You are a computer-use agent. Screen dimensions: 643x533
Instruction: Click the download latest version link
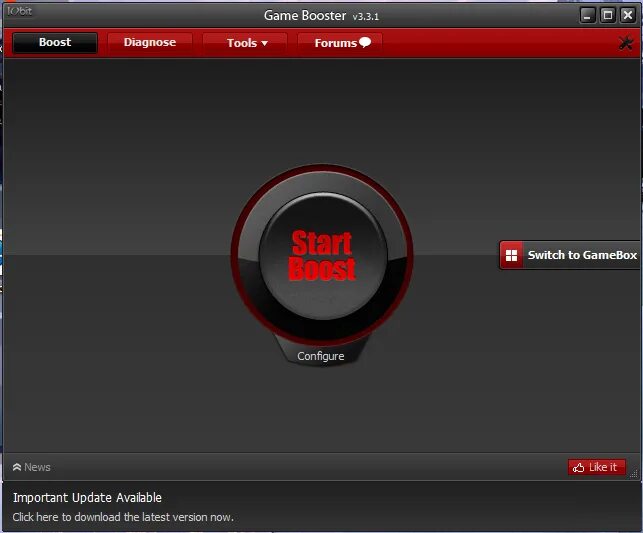coord(123,517)
